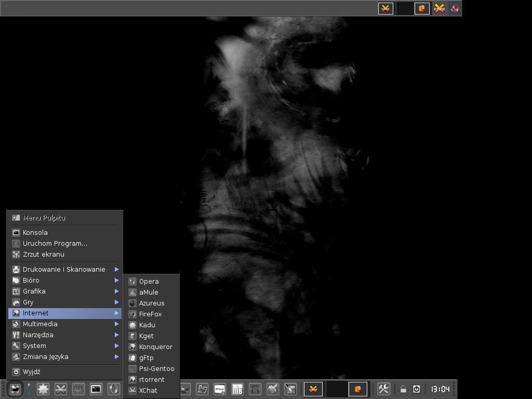The image size is (532, 399).
Task: Select Kget in the Internet submenu
Action: click(x=151, y=336)
